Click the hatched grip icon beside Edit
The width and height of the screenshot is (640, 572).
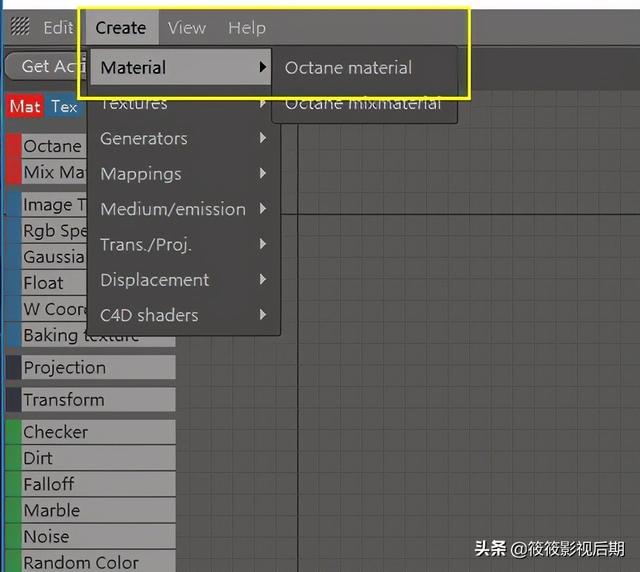point(20,27)
